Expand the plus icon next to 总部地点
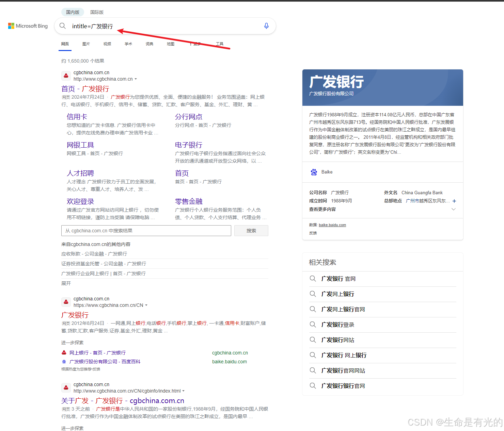504x431 pixels. click(x=455, y=201)
